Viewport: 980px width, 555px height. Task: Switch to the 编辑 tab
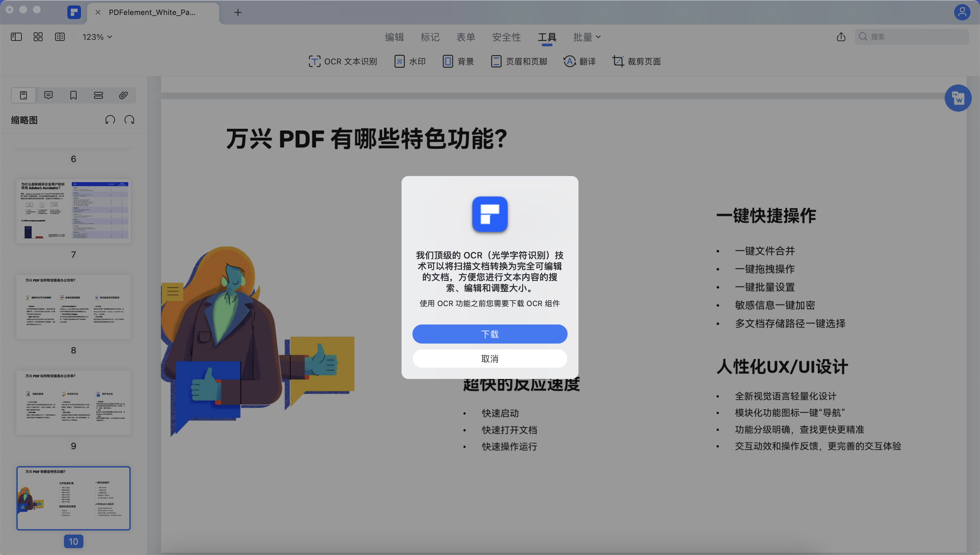394,37
